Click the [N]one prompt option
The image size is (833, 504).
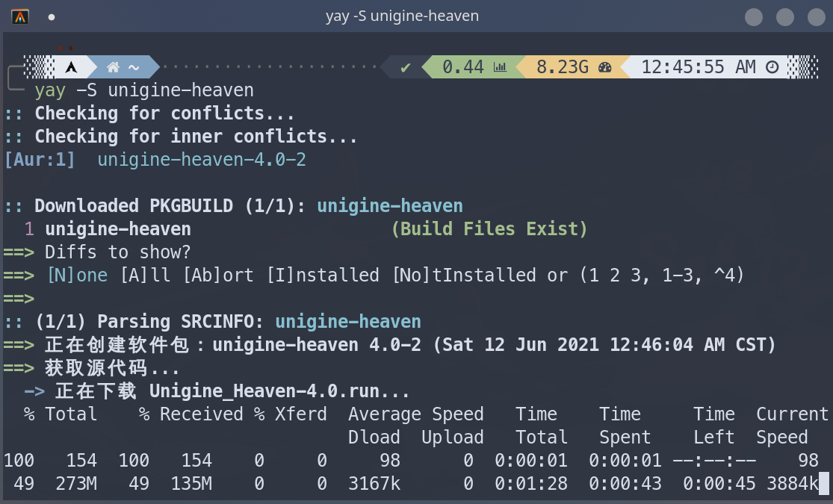click(x=77, y=275)
